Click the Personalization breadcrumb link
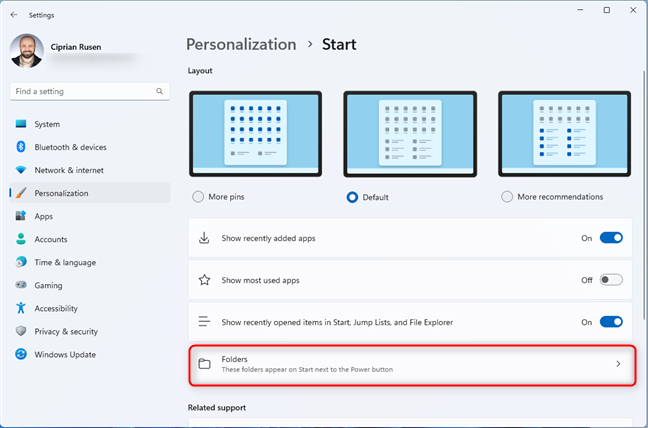Image resolution: width=648 pixels, height=428 pixels. 241,44
